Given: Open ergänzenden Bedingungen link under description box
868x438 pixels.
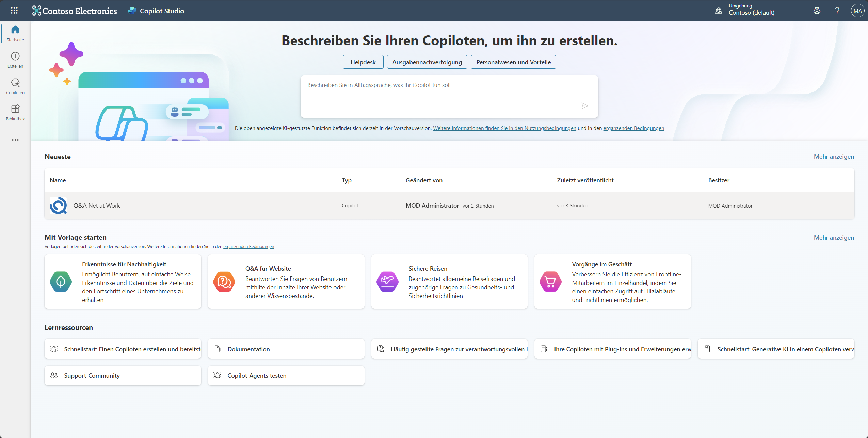Looking at the screenshot, I should 633,128.
